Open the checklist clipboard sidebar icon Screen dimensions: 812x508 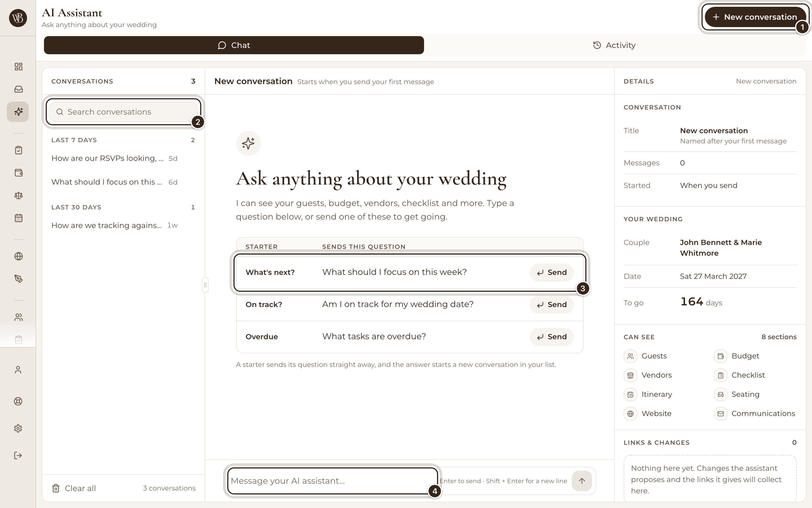[18, 150]
